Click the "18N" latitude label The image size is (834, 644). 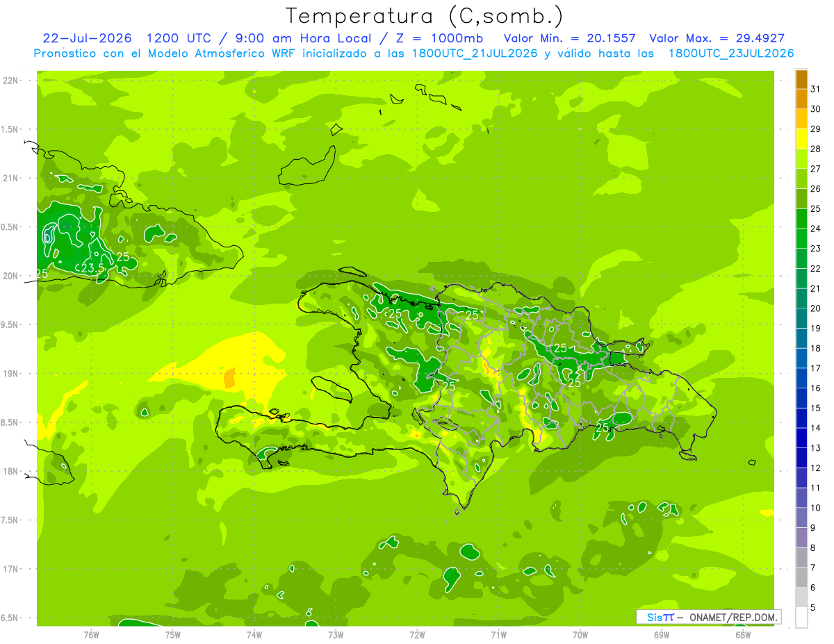(10, 471)
